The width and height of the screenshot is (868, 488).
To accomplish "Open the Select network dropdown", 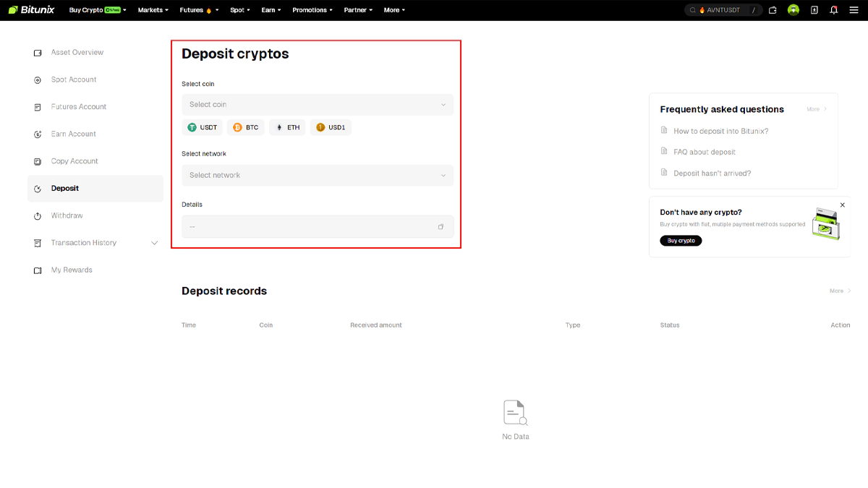I will 318,175.
